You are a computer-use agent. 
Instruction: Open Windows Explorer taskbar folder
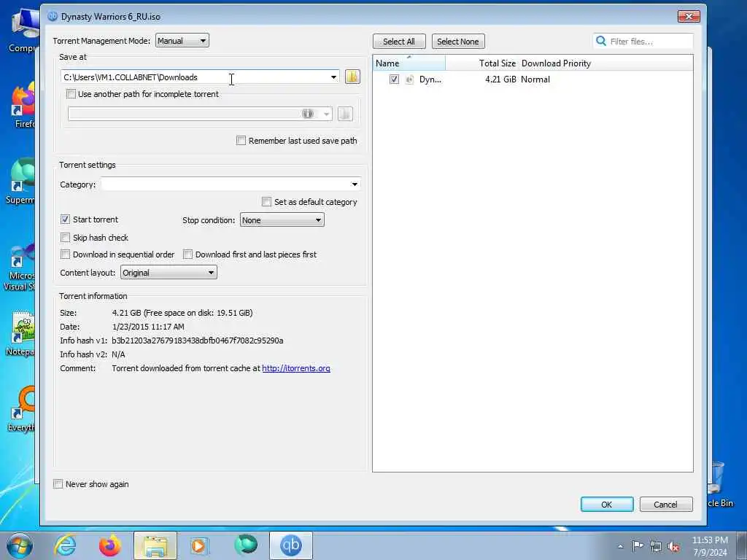(x=155, y=545)
